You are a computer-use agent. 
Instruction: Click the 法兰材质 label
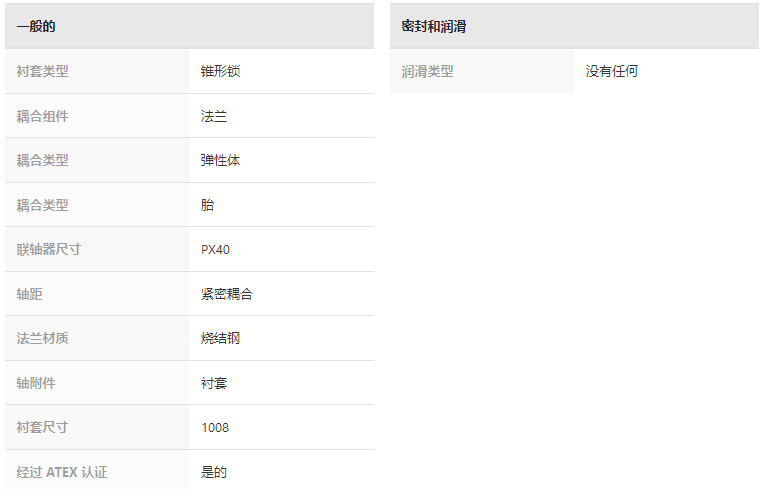click(42, 338)
